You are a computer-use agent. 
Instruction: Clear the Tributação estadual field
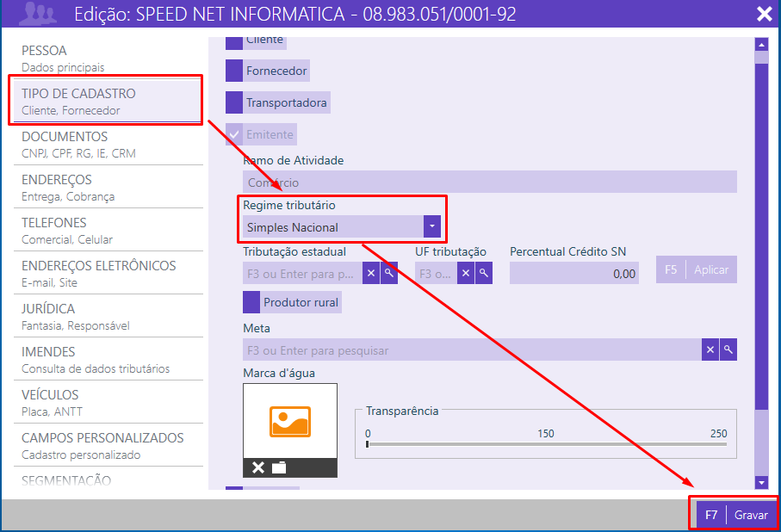(370, 273)
